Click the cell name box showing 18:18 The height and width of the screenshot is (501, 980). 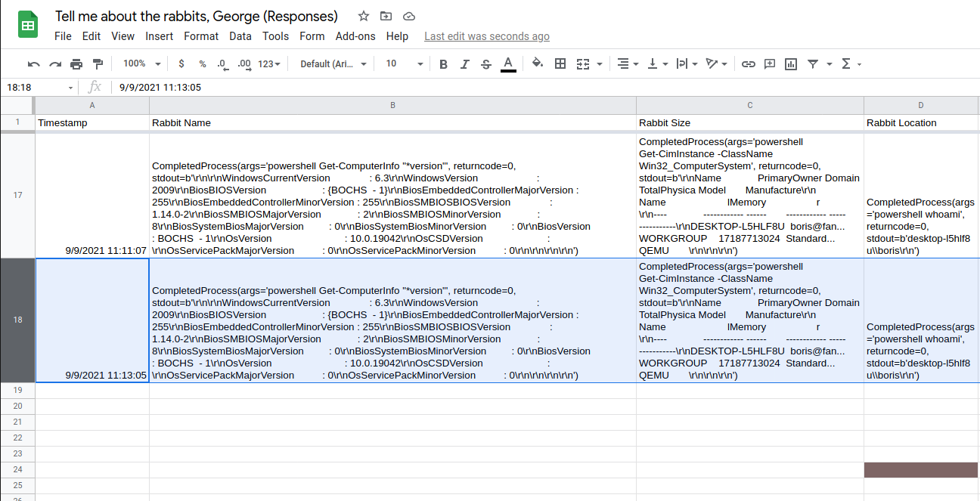coord(39,87)
